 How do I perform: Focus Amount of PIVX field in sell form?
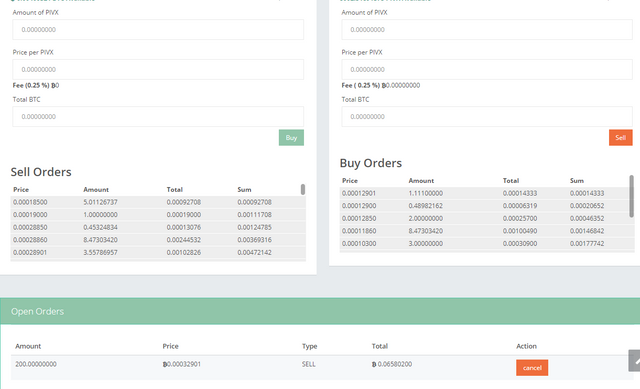pos(487,30)
